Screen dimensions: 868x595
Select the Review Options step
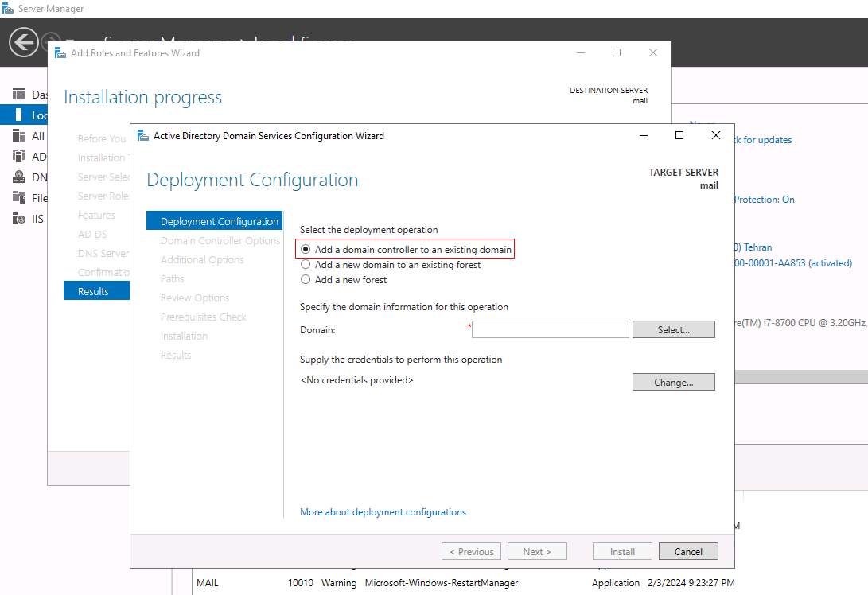(195, 297)
